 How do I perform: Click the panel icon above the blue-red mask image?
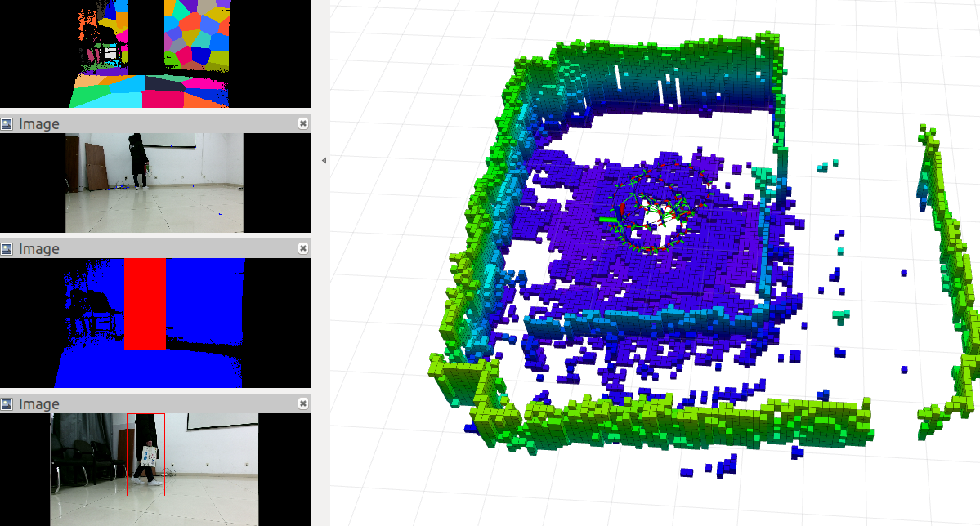pyautogui.click(x=7, y=248)
